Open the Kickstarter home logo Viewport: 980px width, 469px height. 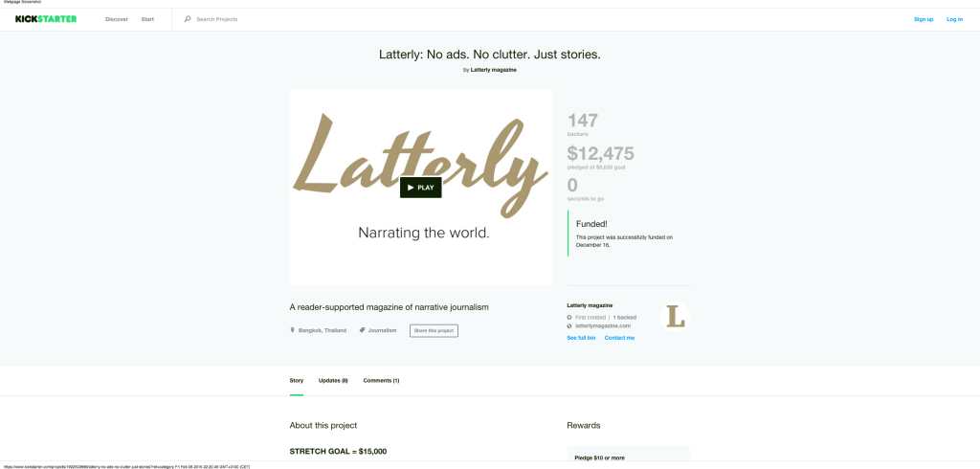[x=46, y=19]
